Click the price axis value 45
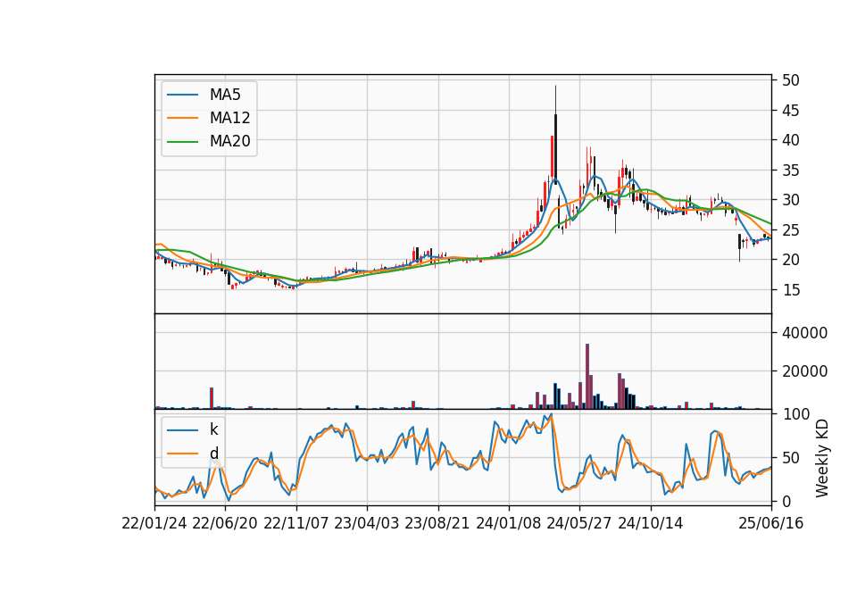The width and height of the screenshot is (857, 616). pyautogui.click(x=790, y=111)
